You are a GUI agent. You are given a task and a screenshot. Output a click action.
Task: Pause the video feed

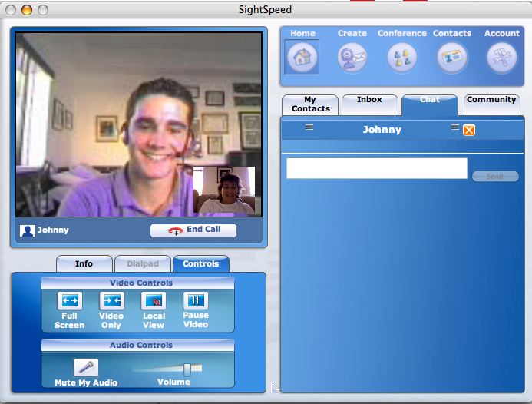tap(195, 301)
